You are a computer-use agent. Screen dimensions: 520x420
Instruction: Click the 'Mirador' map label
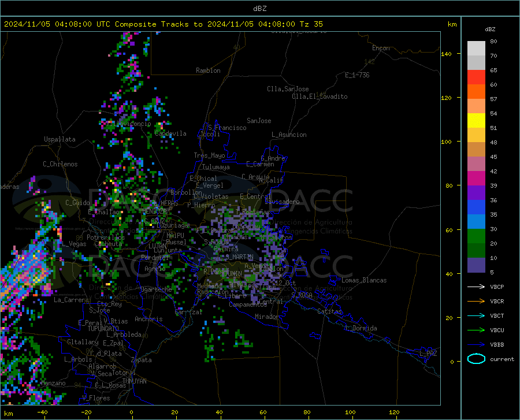267,317
